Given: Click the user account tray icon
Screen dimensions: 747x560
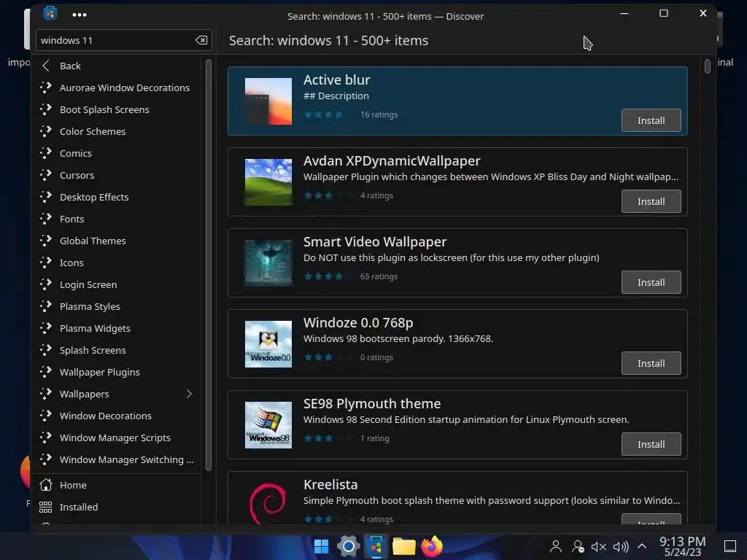Looking at the screenshot, I should (555, 547).
